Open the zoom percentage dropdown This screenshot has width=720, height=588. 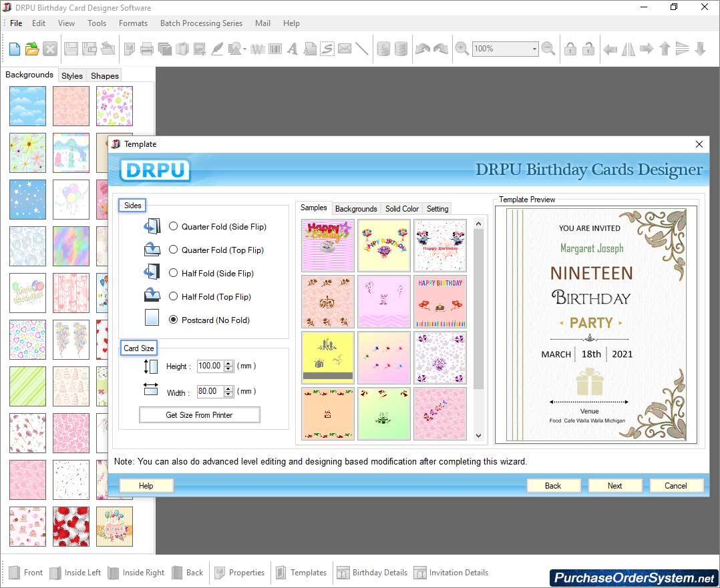pyautogui.click(x=534, y=49)
